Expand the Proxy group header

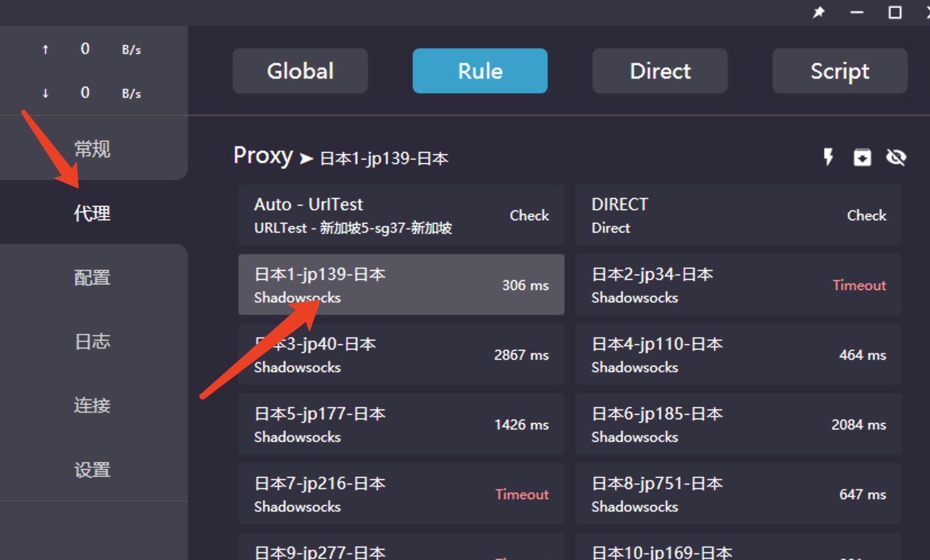(263, 156)
